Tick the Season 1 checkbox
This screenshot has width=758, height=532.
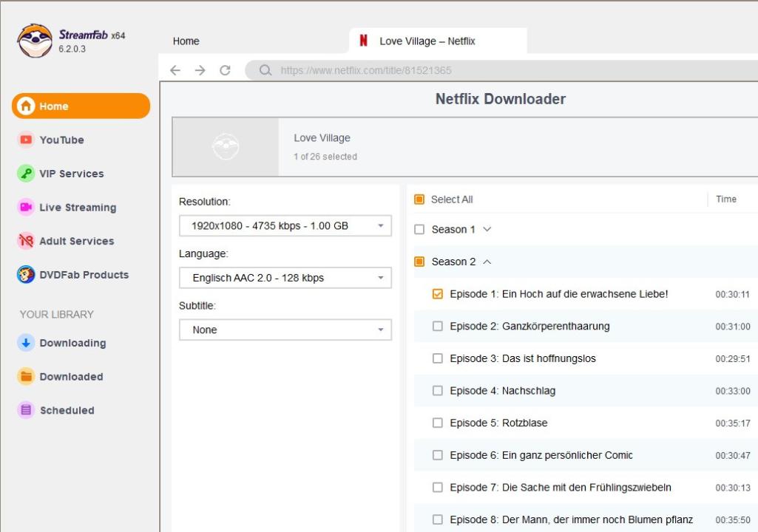[419, 230]
